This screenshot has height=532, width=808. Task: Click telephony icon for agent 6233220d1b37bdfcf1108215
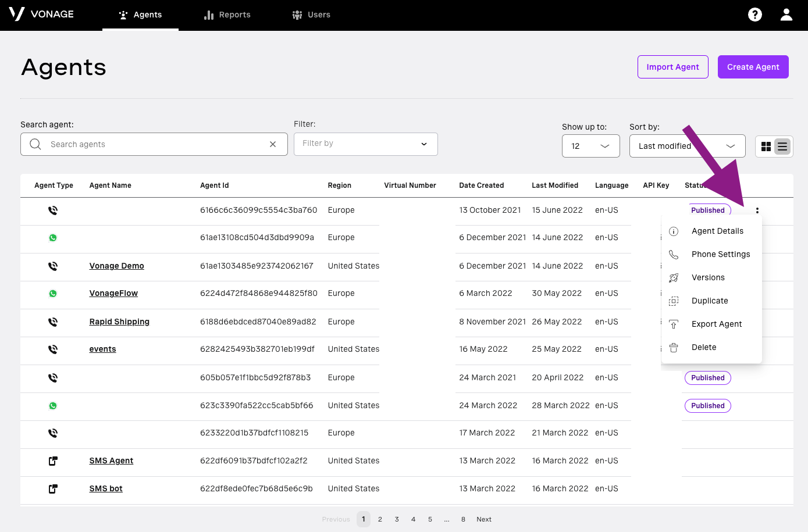[53, 433]
